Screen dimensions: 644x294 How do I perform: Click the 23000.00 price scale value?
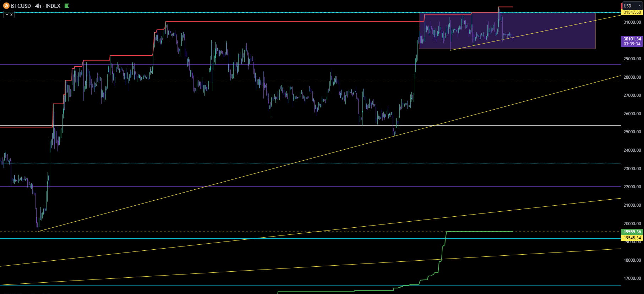632,169
